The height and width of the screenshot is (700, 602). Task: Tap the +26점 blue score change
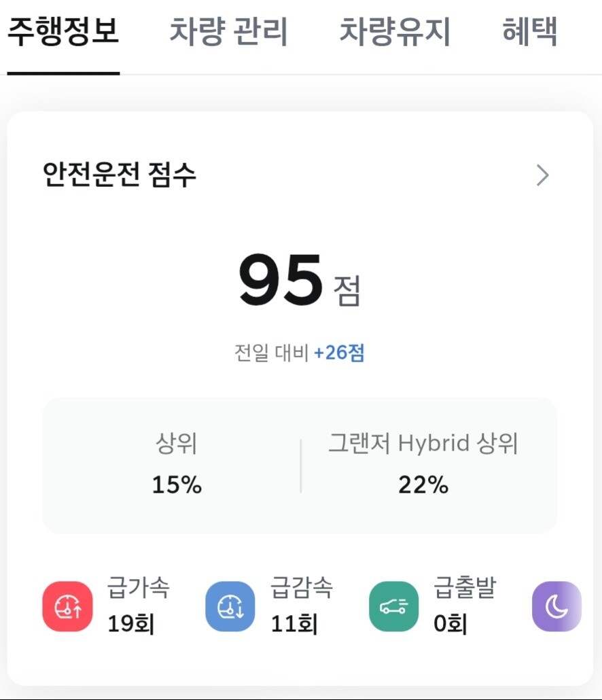pyautogui.click(x=339, y=353)
